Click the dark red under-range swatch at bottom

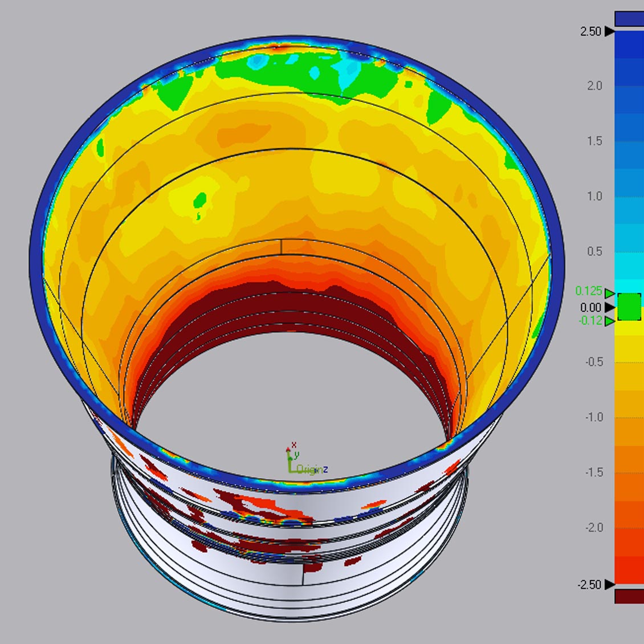click(629, 596)
